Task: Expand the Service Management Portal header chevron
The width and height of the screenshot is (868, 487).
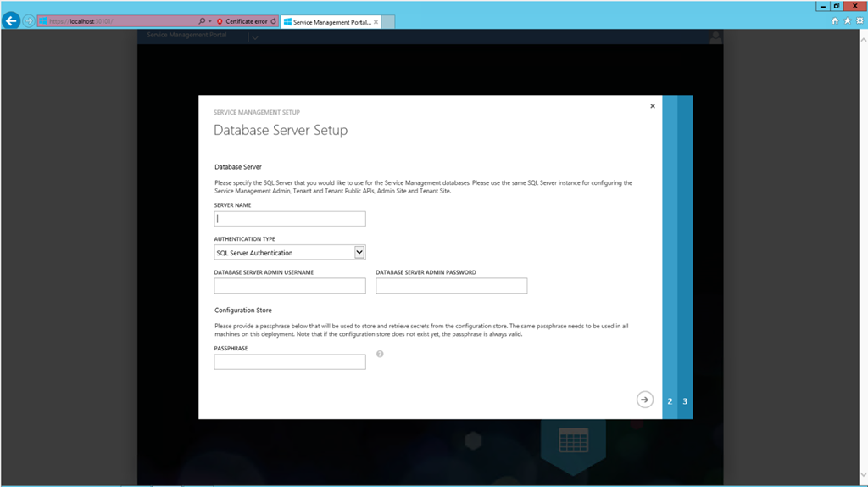Action: [x=253, y=37]
